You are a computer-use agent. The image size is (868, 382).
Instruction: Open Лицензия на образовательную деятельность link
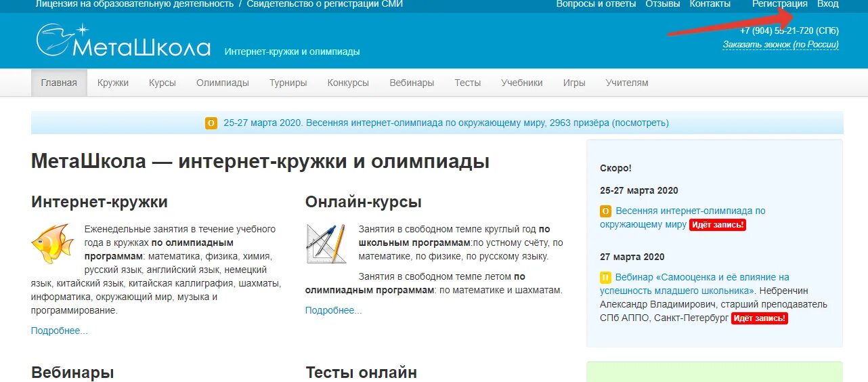point(135,4)
